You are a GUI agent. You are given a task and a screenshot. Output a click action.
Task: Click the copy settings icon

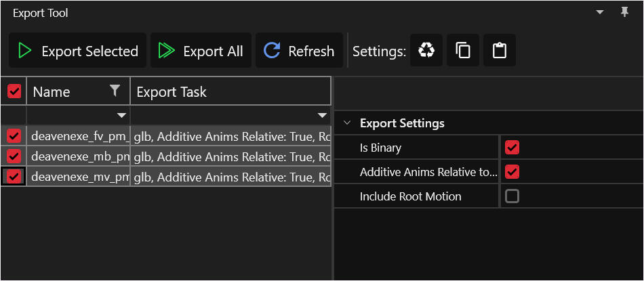(463, 51)
